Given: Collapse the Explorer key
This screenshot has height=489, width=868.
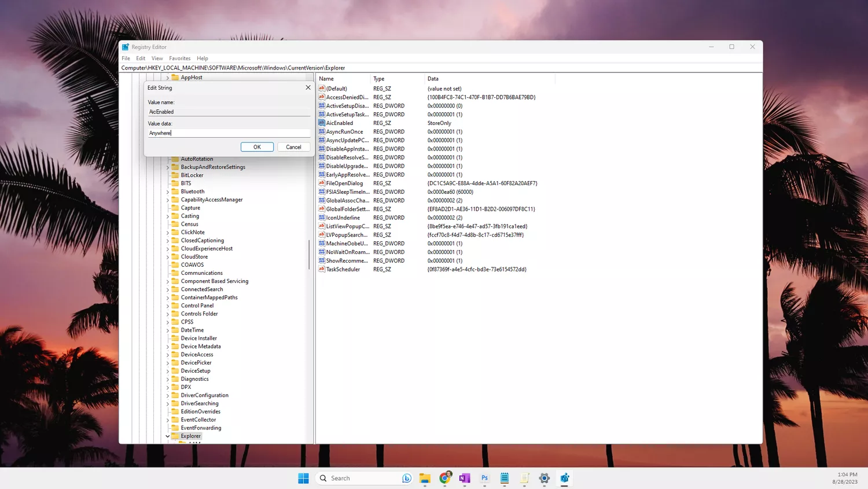Looking at the screenshot, I should coord(168,436).
